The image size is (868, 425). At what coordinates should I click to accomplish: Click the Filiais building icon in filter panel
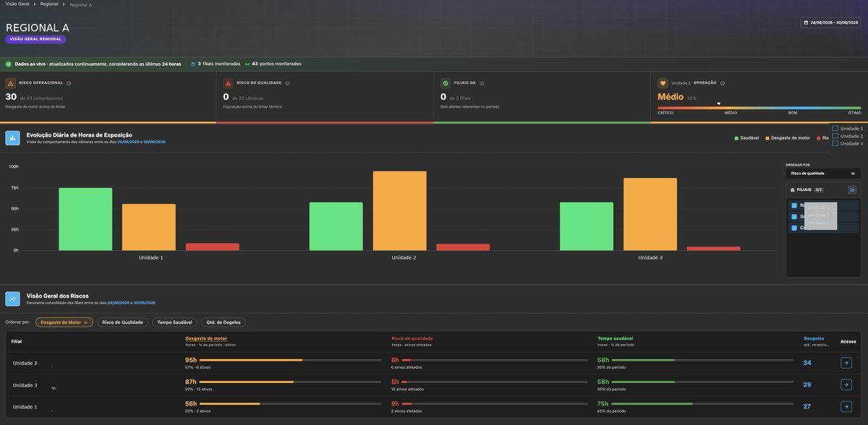click(x=793, y=190)
